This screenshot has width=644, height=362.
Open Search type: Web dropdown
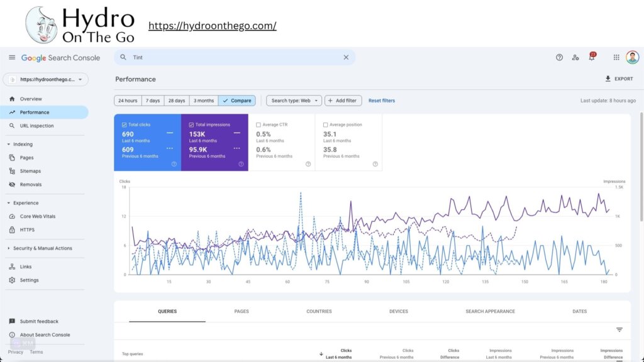tap(294, 101)
